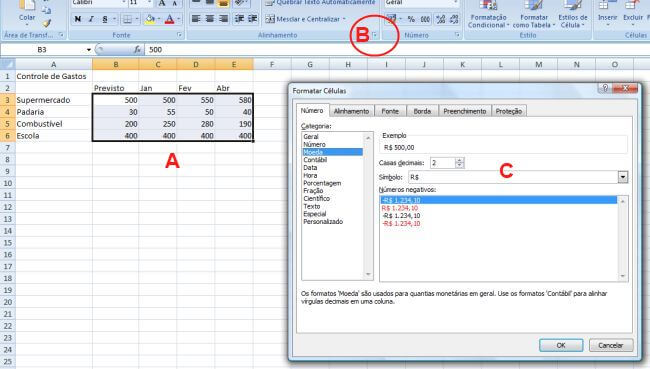Screen dimensions: 650x369
Task: Select the Número tab in dialog
Action: pos(312,111)
